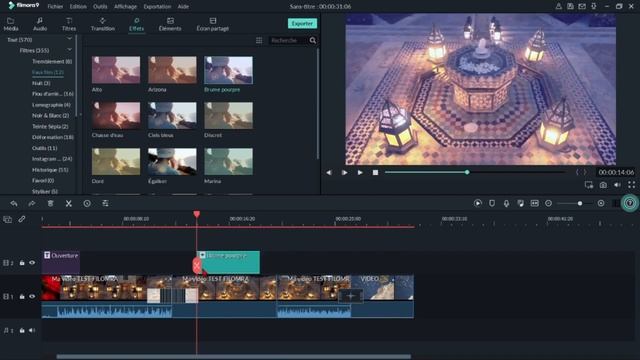Click the preview progress slider handle
Image resolution: width=640 pixels, height=360 pixels.
click(x=467, y=172)
